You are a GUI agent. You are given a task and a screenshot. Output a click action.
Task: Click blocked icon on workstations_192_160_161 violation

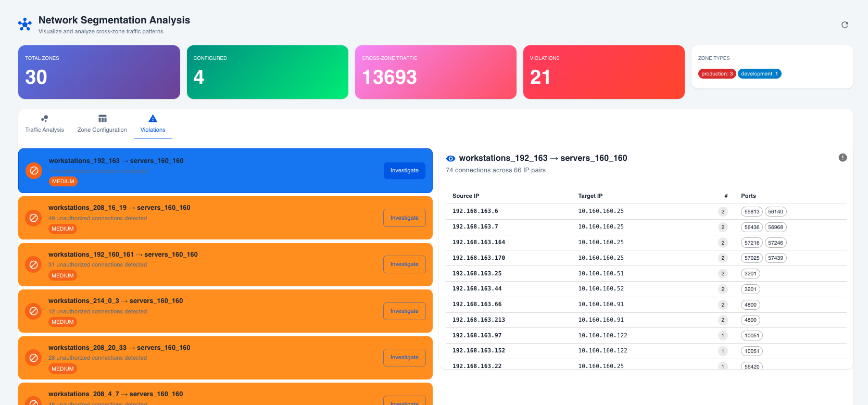(x=34, y=265)
